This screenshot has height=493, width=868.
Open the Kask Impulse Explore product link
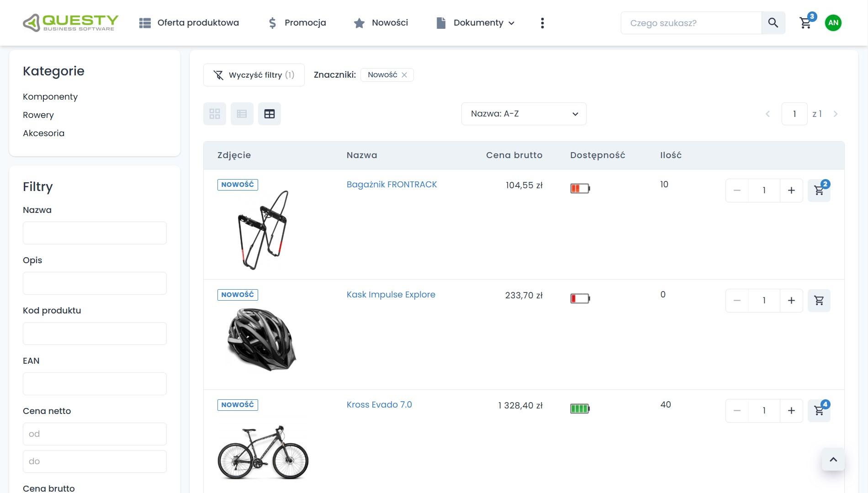click(x=391, y=295)
